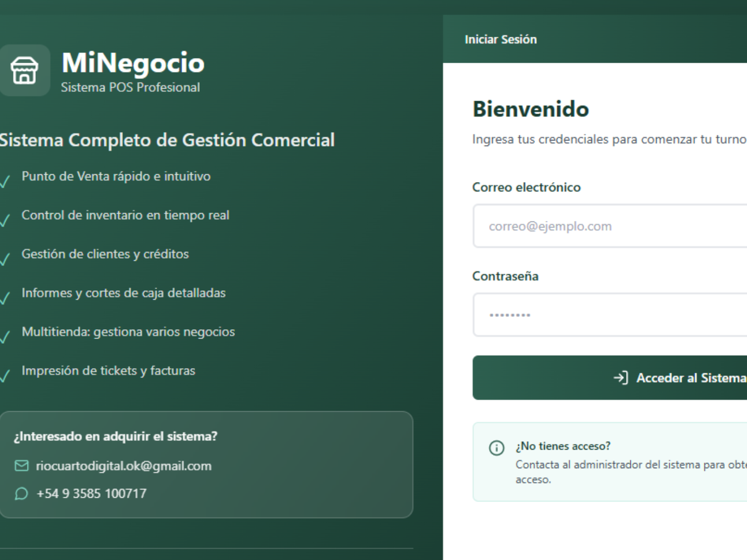This screenshot has height=560, width=747.
Task: Click the envelope icon beside riocuartodigital email
Action: 22,466
